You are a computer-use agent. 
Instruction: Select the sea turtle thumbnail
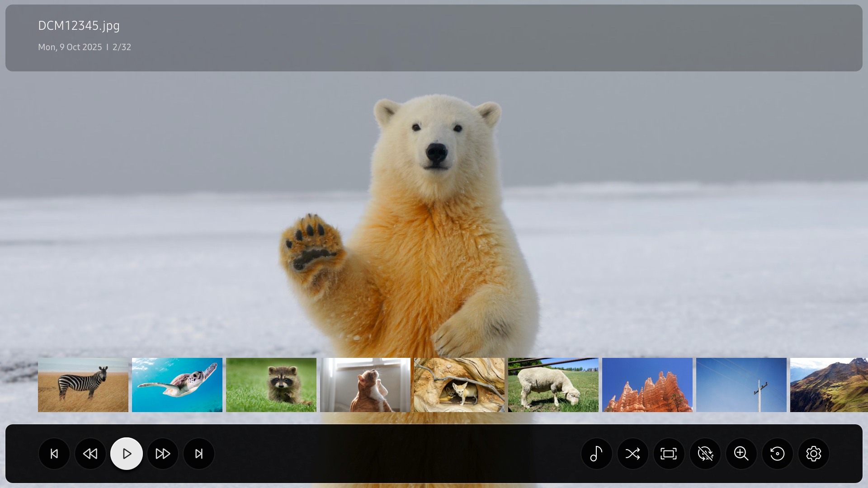point(177,385)
